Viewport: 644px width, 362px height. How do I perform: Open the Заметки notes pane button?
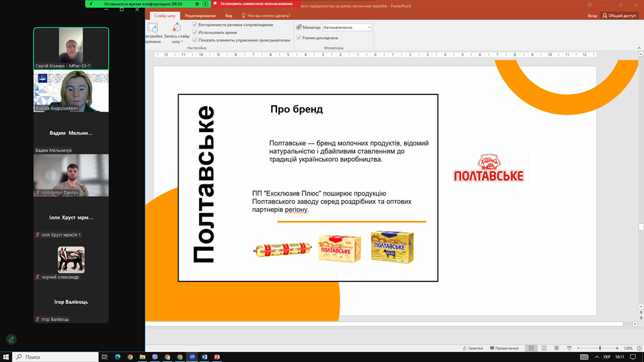click(x=473, y=348)
